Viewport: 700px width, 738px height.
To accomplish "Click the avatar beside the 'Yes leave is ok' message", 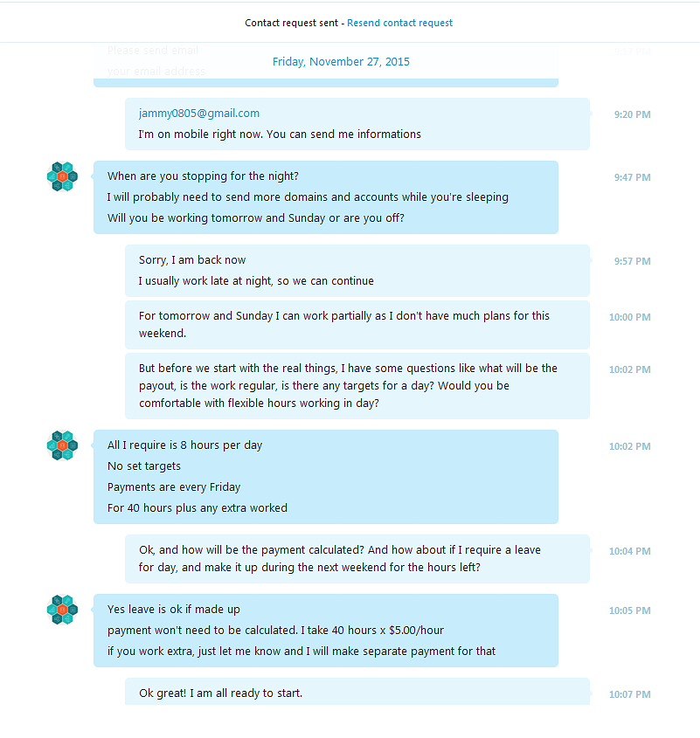I will click(x=62, y=610).
